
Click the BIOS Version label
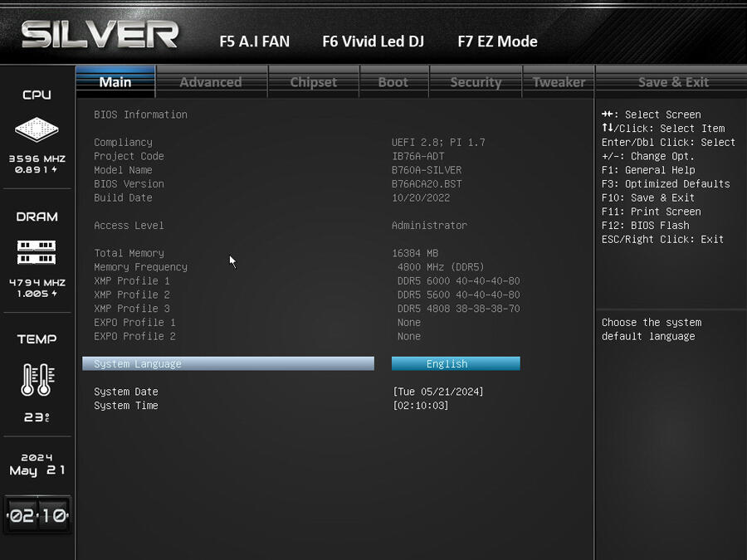[129, 184]
